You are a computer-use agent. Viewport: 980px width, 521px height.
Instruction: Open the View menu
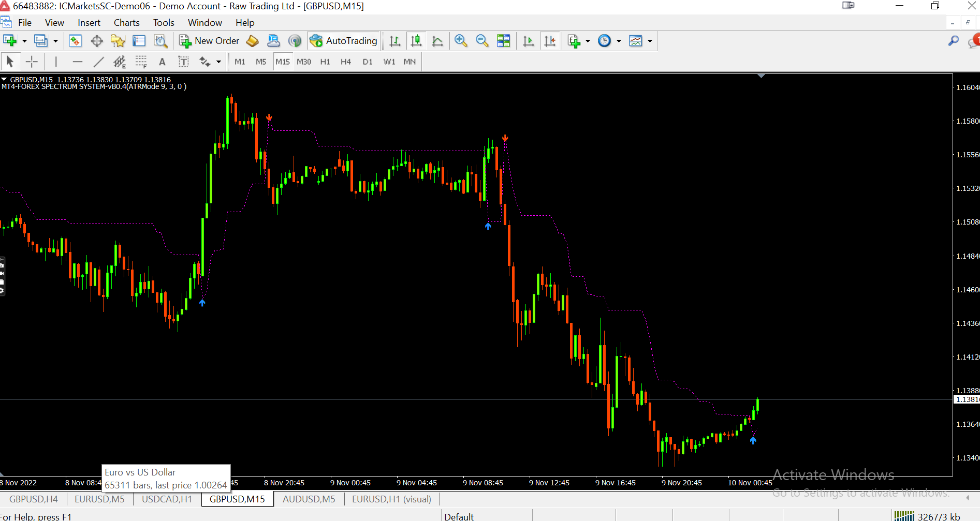click(54, 23)
